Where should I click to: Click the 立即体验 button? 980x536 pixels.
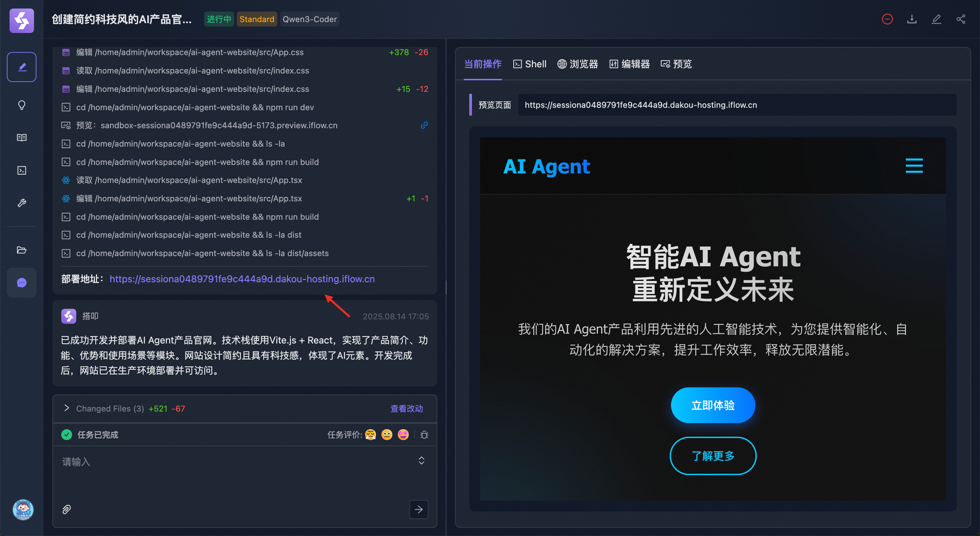[713, 405]
